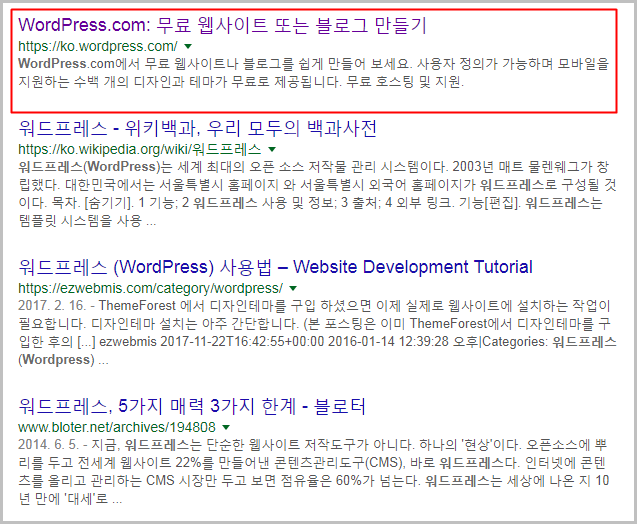Expand dropdown arrow next to ko.wordpress.com URL
The image size is (637, 524).
188,46
